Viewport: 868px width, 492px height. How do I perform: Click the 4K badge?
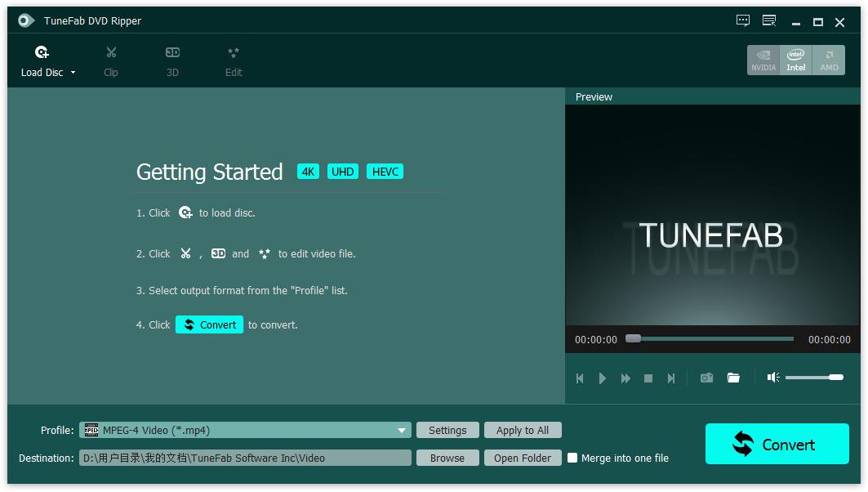point(308,172)
